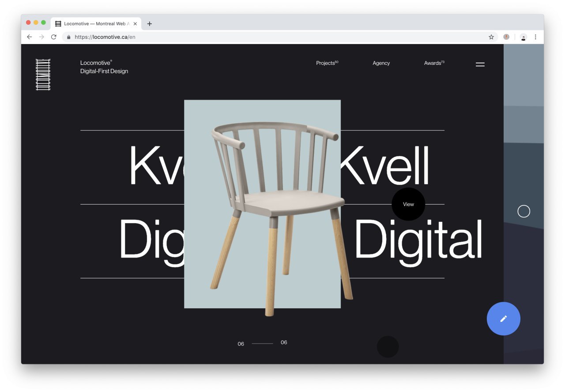Open the Chrome three-dot menu
Image resolution: width=565 pixels, height=392 pixels.
[535, 37]
